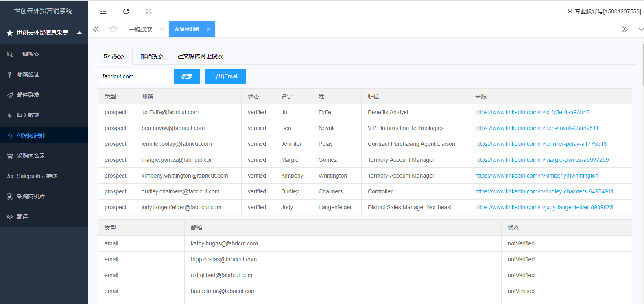
Task: Click the email hnudelman@fabricut.com
Action: click(x=223, y=291)
